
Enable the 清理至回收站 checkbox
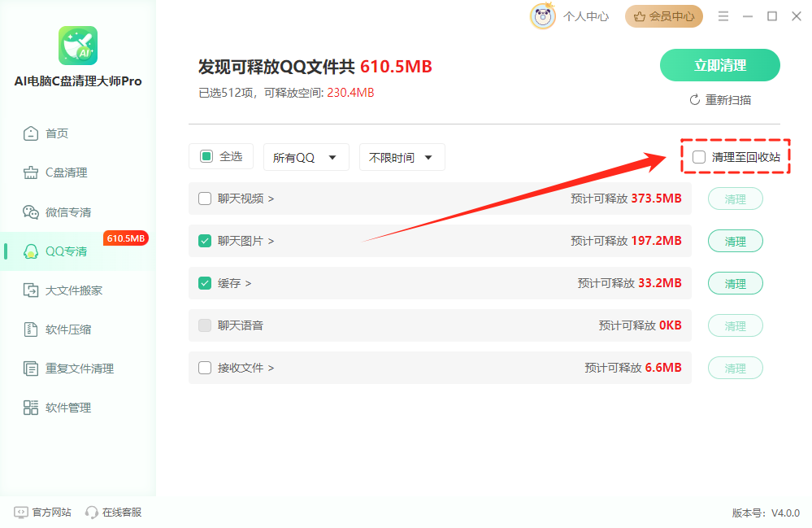(x=699, y=156)
